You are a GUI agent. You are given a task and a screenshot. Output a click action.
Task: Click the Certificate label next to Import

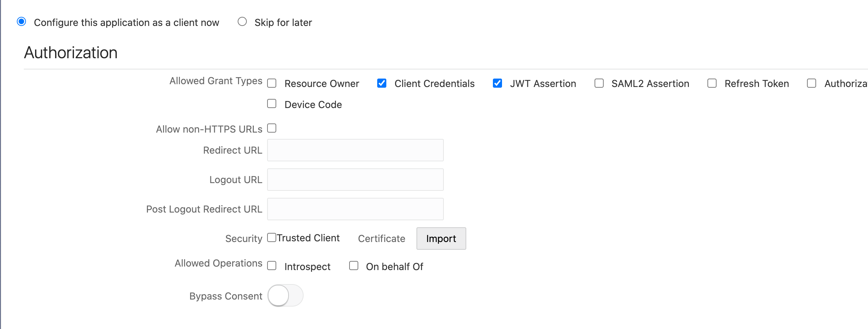coord(381,239)
